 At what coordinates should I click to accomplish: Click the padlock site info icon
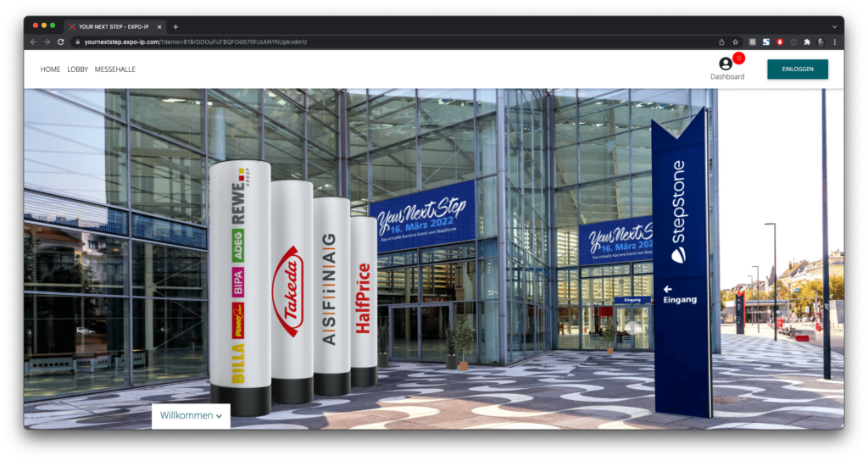pyautogui.click(x=78, y=42)
